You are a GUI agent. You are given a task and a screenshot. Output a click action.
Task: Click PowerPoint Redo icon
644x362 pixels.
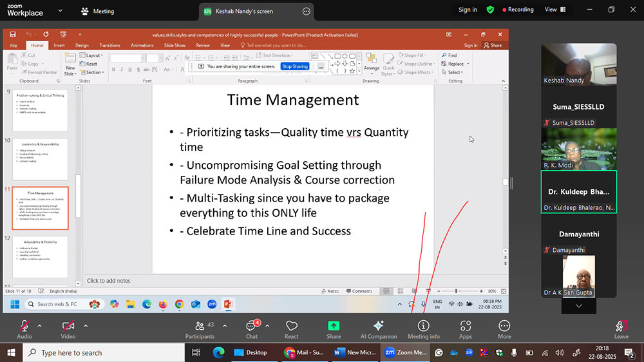(46, 35)
